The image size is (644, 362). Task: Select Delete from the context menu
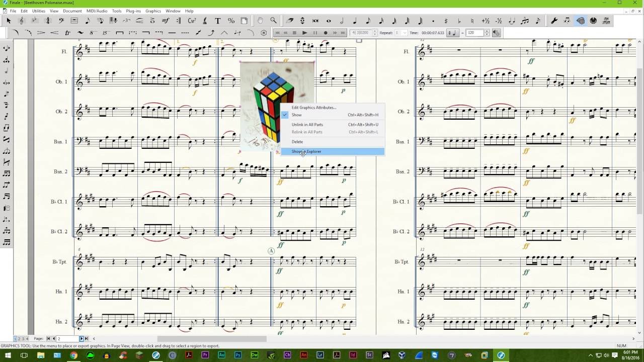pos(332,142)
